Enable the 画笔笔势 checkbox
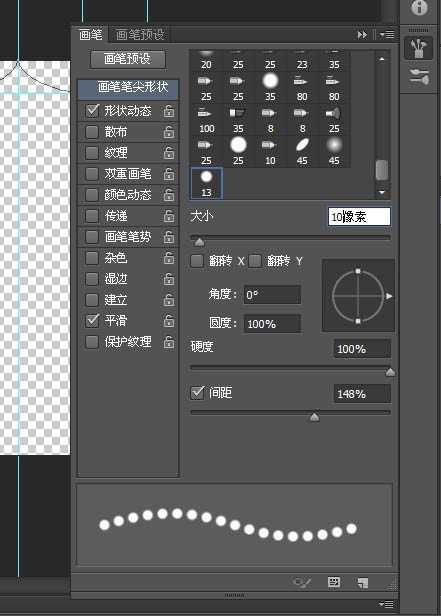Screen dimensions: 441x616 tap(92, 236)
